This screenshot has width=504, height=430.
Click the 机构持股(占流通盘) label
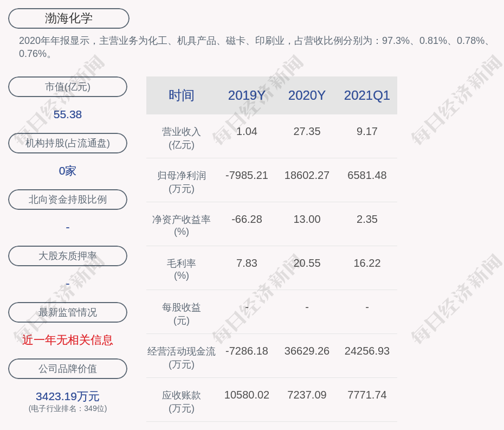[68, 143]
